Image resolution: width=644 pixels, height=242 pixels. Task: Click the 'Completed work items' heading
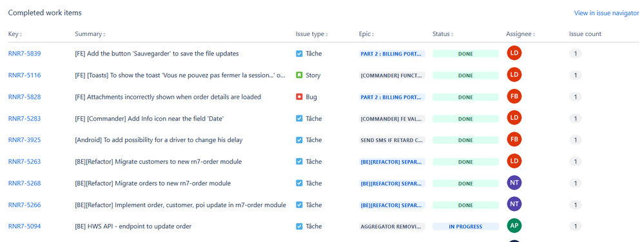[44, 13]
